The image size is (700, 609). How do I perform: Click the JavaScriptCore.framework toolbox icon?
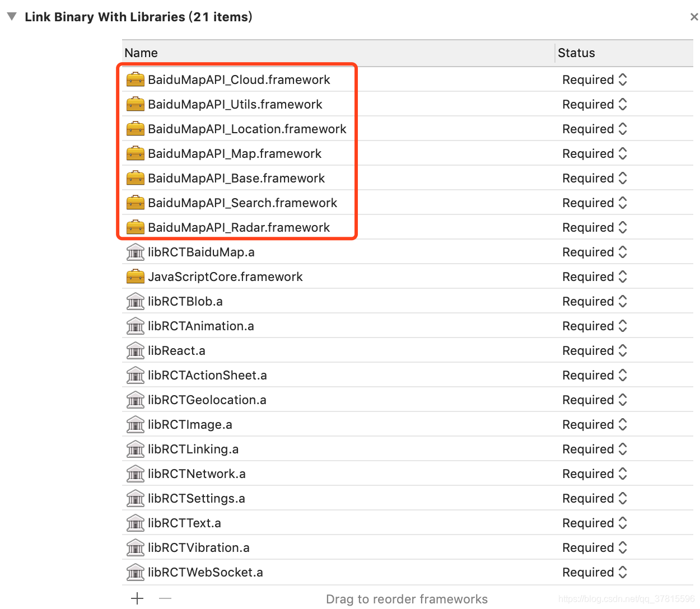(136, 277)
